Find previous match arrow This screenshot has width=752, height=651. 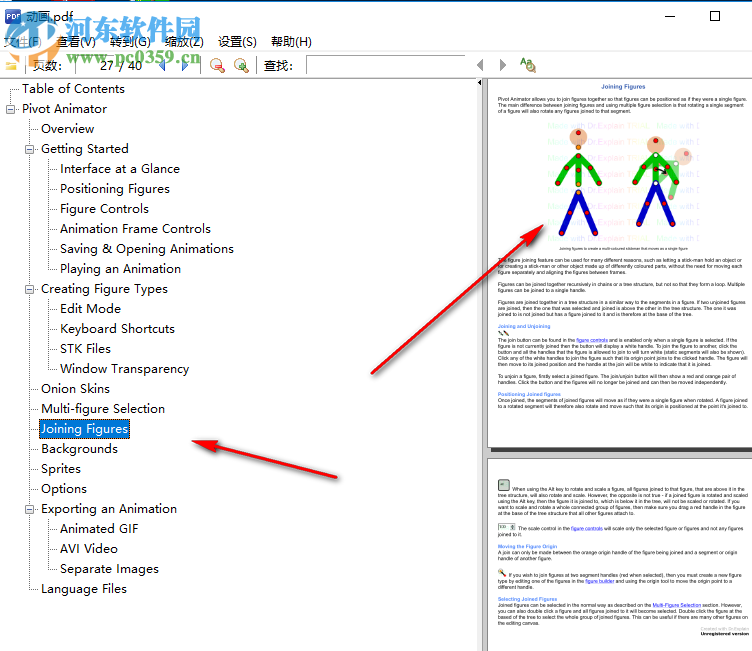pyautogui.click(x=480, y=65)
